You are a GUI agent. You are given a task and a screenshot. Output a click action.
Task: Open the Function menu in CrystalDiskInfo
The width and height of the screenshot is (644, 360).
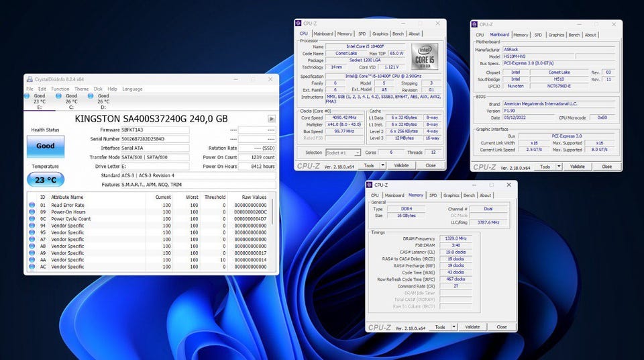[x=60, y=89]
